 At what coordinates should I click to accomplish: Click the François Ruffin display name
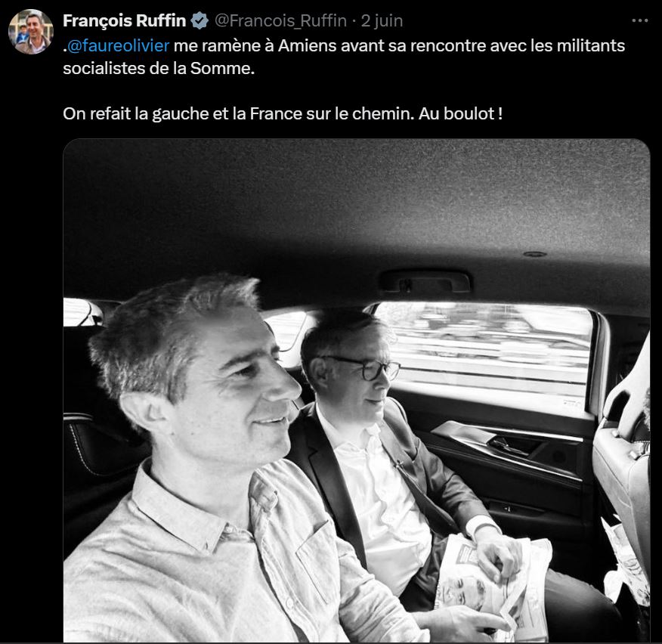coord(125,20)
